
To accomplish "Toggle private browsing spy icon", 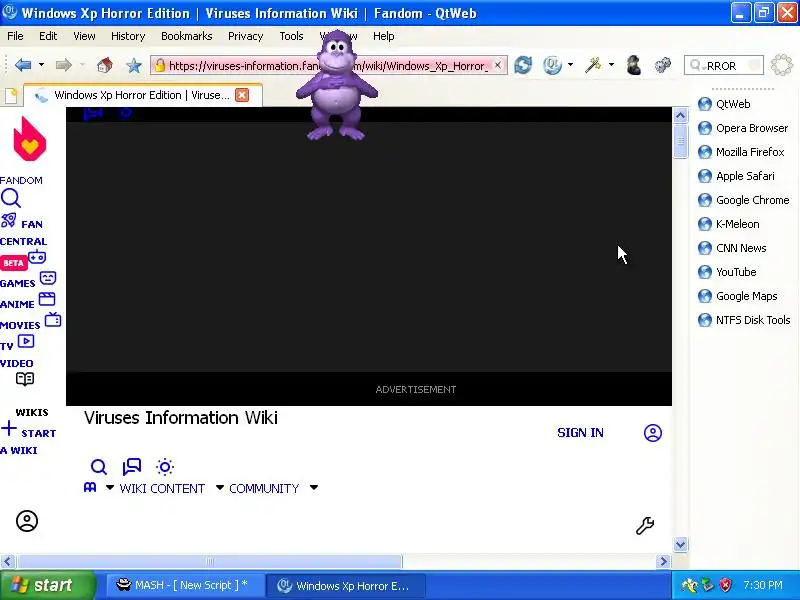I will click(634, 65).
